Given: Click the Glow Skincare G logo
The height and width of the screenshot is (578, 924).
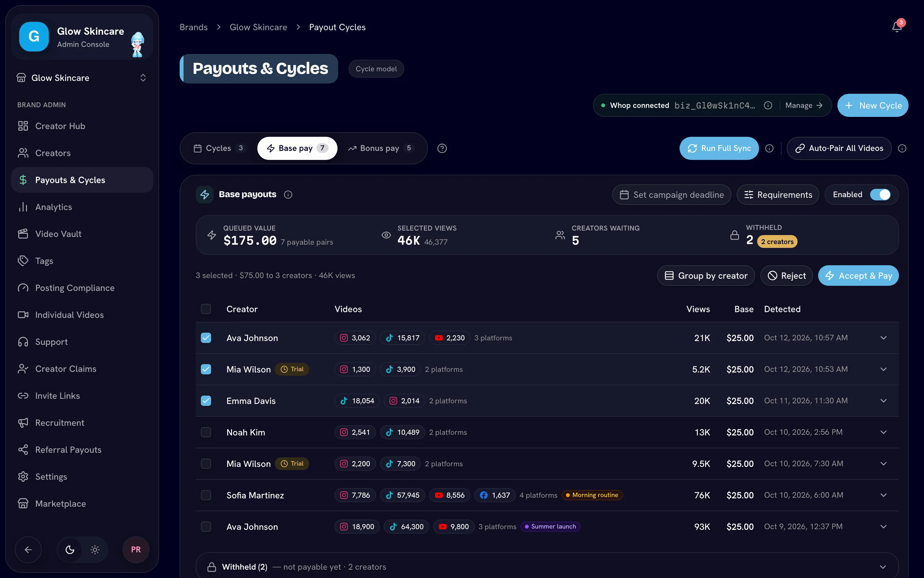Looking at the screenshot, I should coord(34,37).
